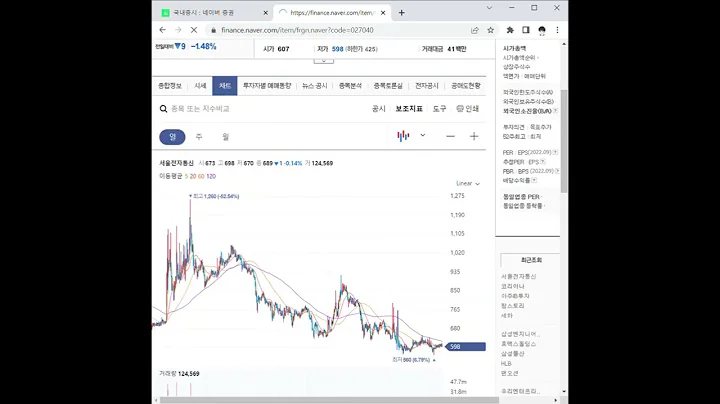This screenshot has width=720, height=404.
Task: Click the page vertical scrollbar thumb
Action: pyautogui.click(x=564, y=141)
